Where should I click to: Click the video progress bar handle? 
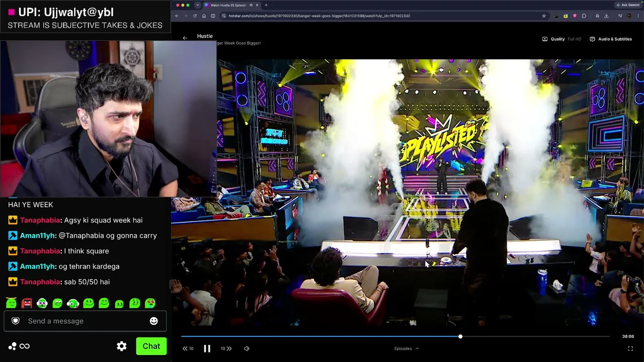460,336
